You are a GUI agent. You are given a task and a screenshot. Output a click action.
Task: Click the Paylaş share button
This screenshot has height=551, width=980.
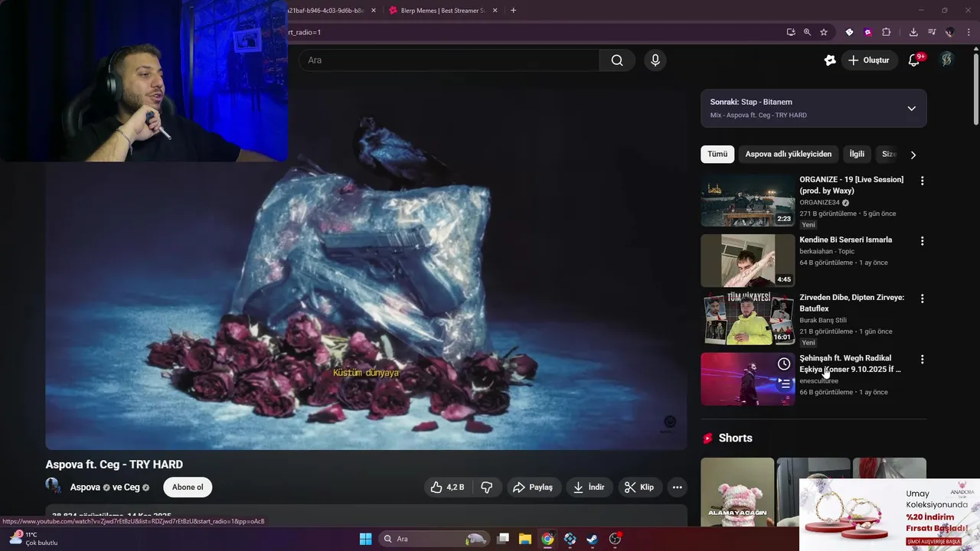[534, 487]
